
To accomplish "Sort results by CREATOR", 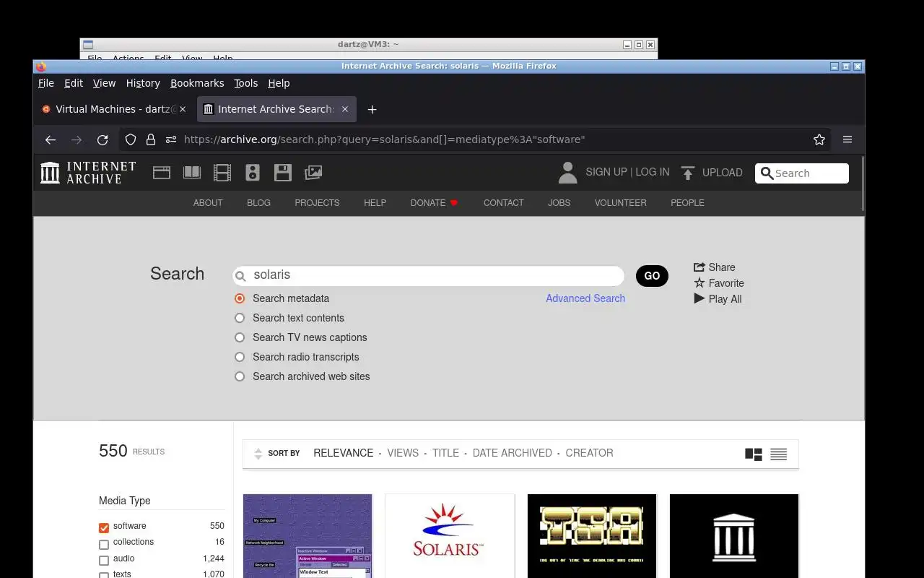I will click(589, 453).
